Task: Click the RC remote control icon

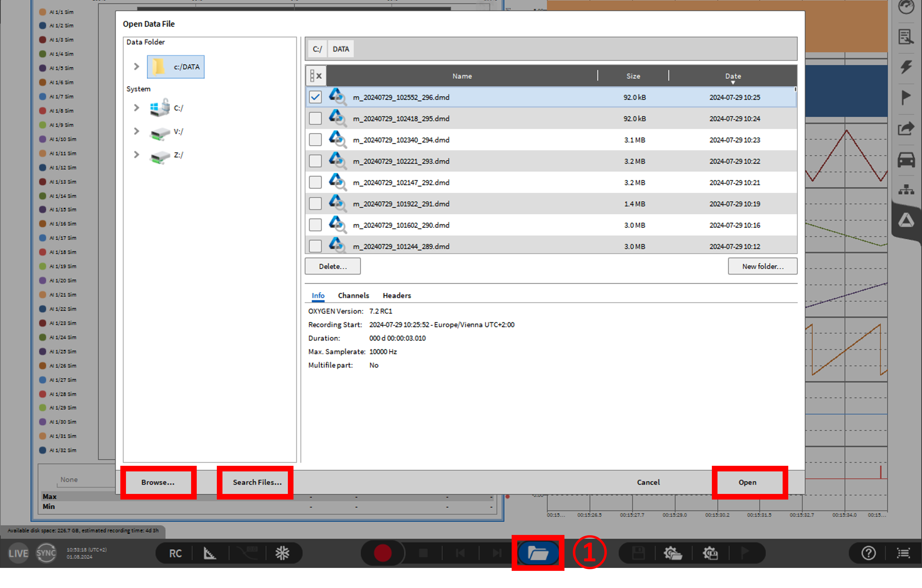Action: tap(175, 553)
